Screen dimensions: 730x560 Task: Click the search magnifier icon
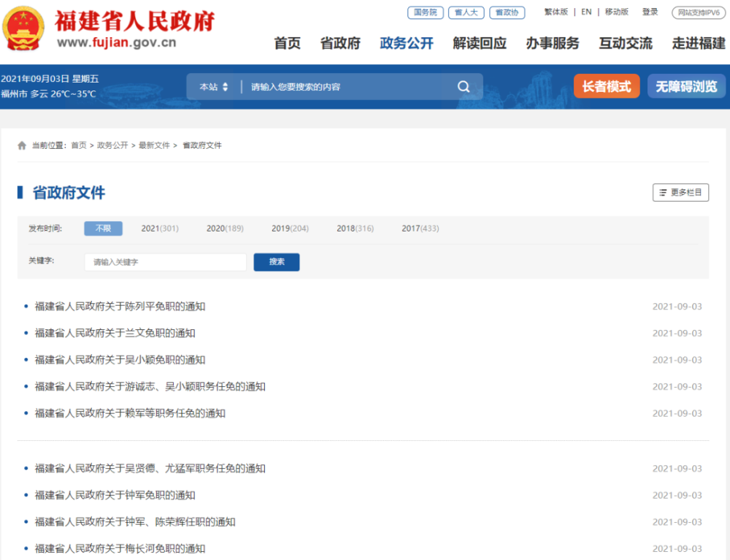[464, 87]
